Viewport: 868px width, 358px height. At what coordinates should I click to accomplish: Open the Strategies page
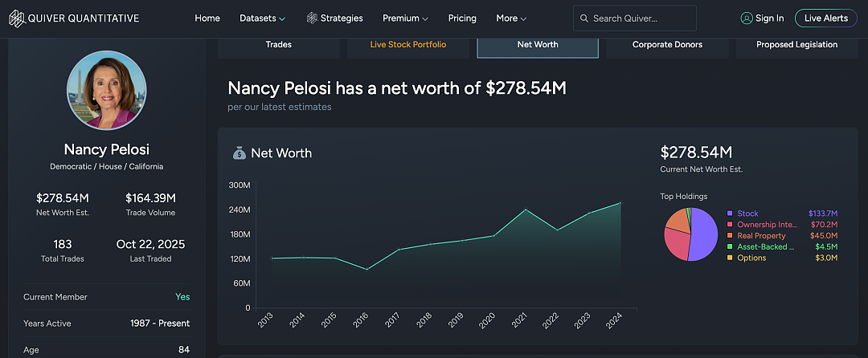coord(342,18)
